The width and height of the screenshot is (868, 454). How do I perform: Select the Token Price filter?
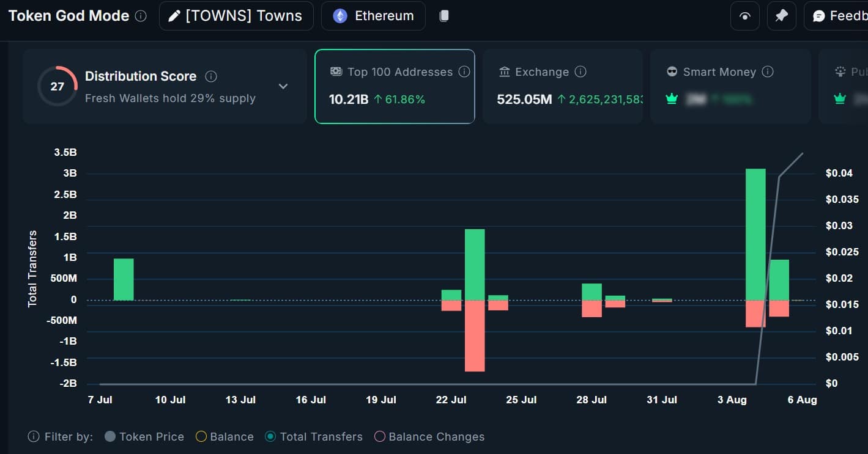click(x=110, y=437)
